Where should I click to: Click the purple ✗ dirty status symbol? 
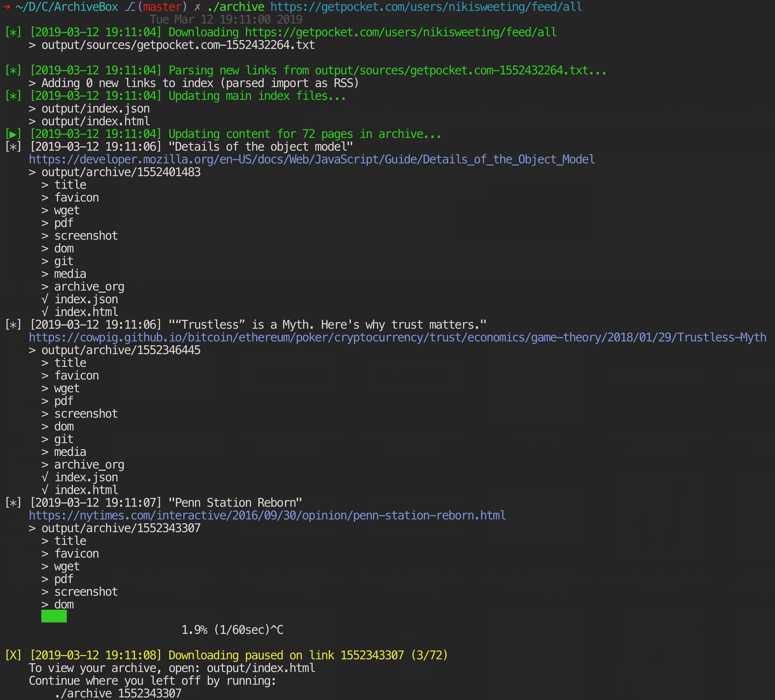click(x=197, y=7)
